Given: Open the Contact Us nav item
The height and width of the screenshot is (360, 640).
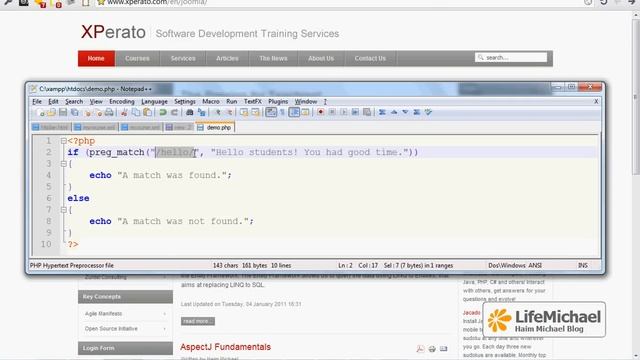Looking at the screenshot, I should pos(370,58).
